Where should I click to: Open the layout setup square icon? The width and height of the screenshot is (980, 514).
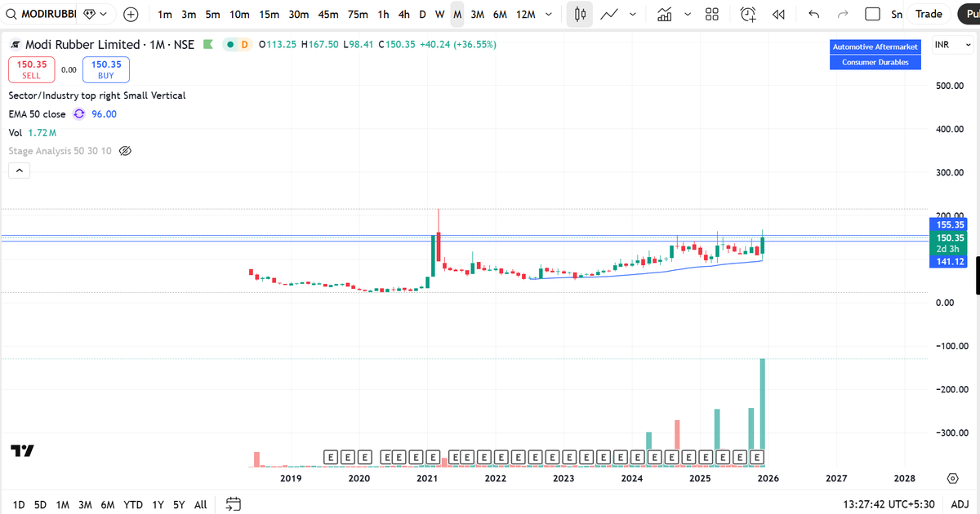872,14
